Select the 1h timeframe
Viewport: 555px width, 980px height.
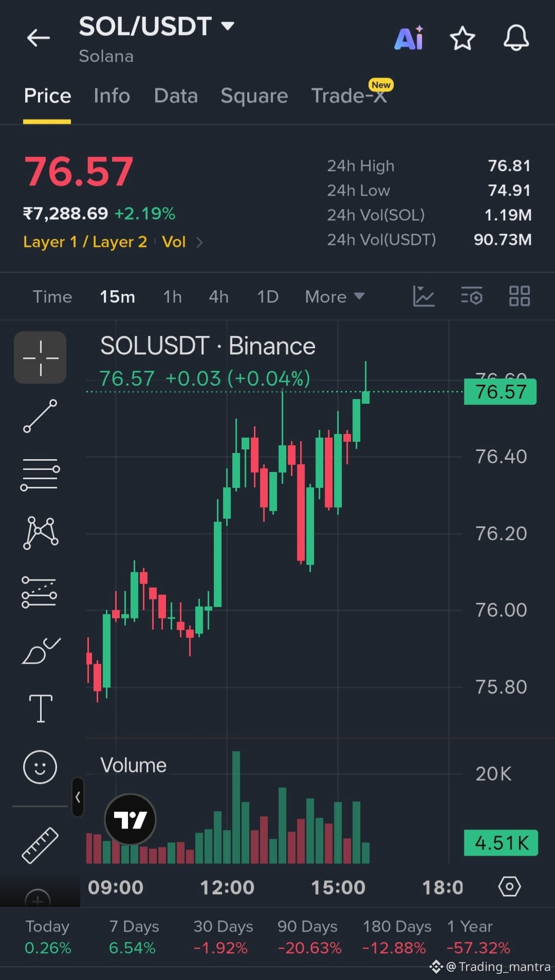tap(172, 297)
